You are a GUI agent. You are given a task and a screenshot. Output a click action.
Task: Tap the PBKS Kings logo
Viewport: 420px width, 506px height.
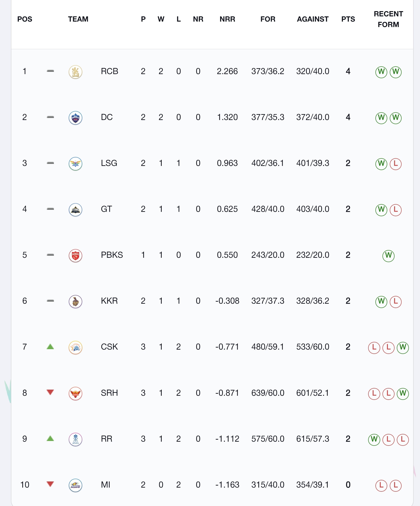pos(75,256)
